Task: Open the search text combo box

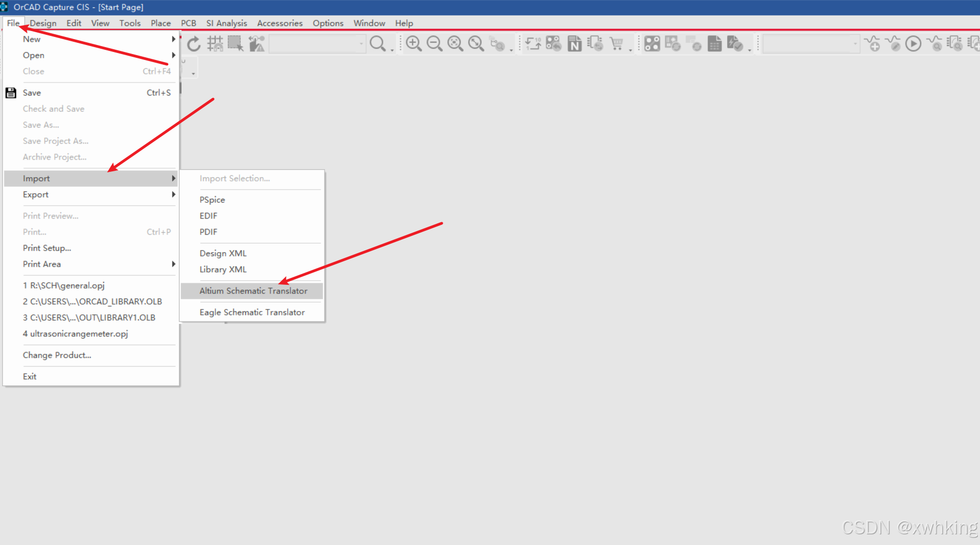Action: point(318,43)
